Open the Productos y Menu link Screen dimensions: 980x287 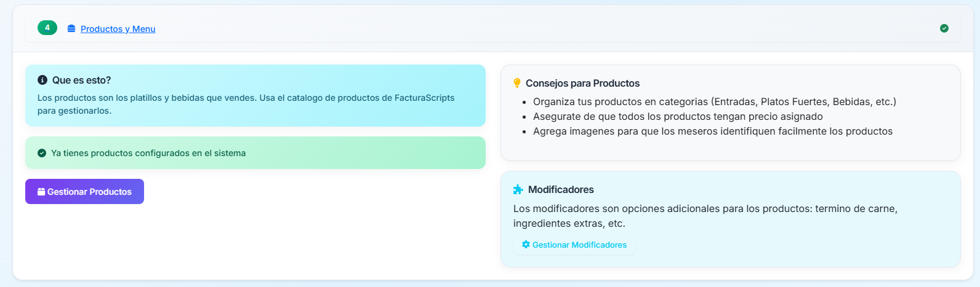(118, 29)
